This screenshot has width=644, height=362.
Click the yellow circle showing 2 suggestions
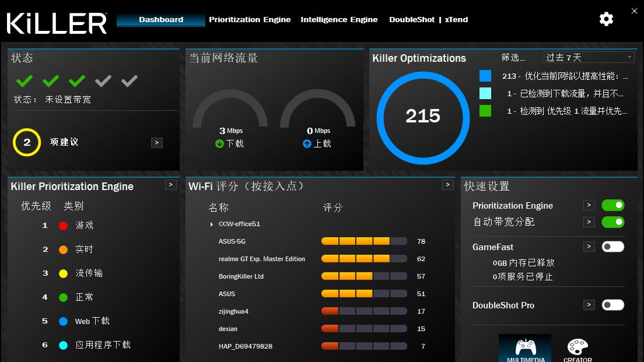pos(27,142)
